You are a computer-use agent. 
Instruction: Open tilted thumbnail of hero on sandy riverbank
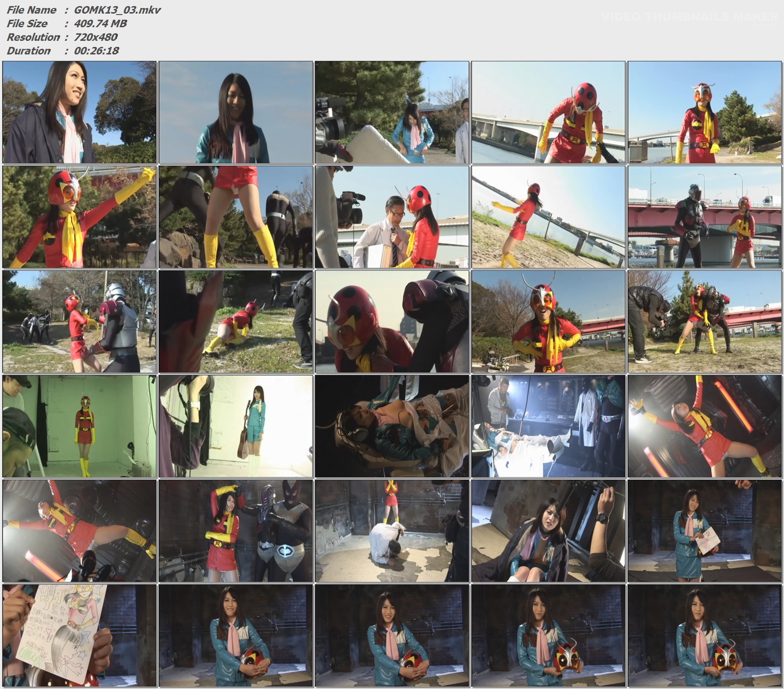(x=548, y=217)
